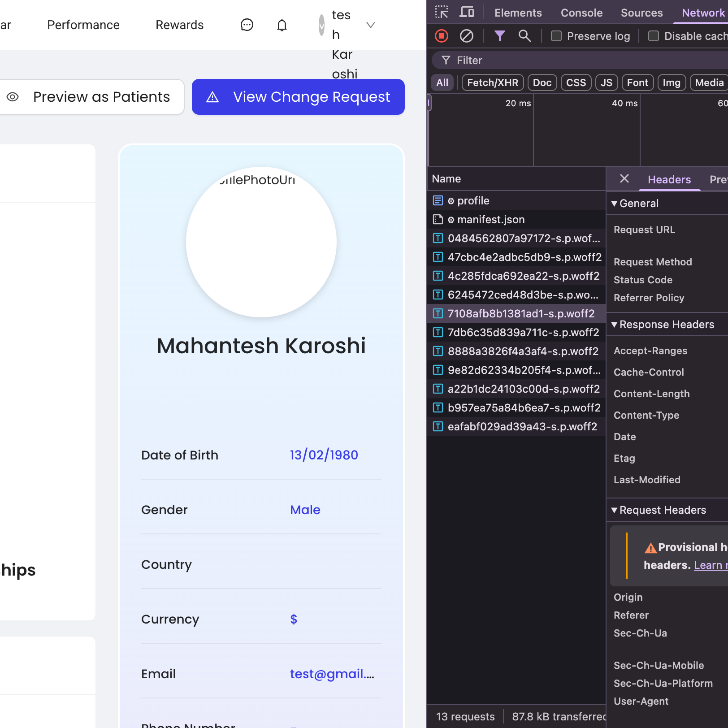Stop recording network log
The width and height of the screenshot is (728, 728).
(x=442, y=36)
